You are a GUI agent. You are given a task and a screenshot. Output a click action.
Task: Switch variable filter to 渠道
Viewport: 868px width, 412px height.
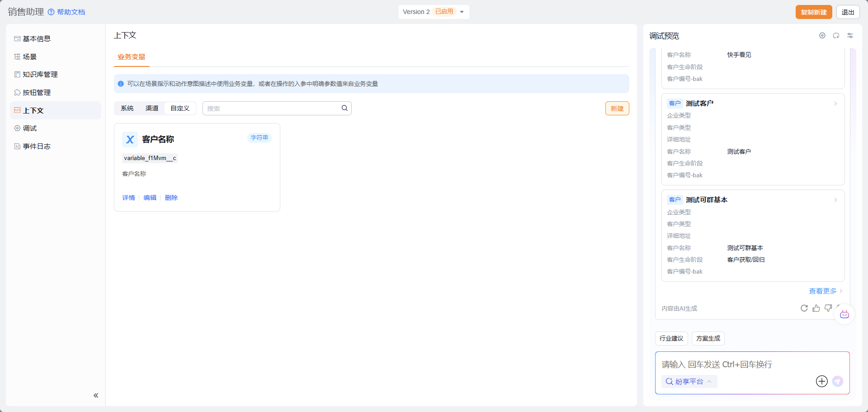[x=152, y=109]
